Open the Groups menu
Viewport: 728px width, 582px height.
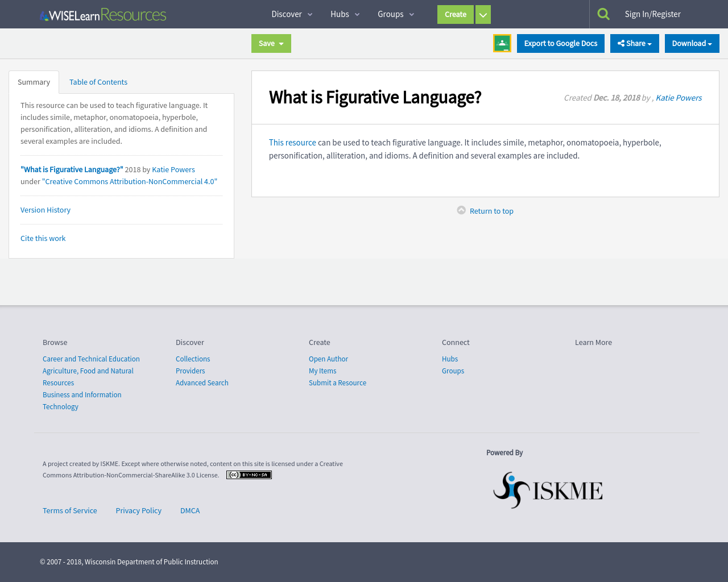point(396,14)
